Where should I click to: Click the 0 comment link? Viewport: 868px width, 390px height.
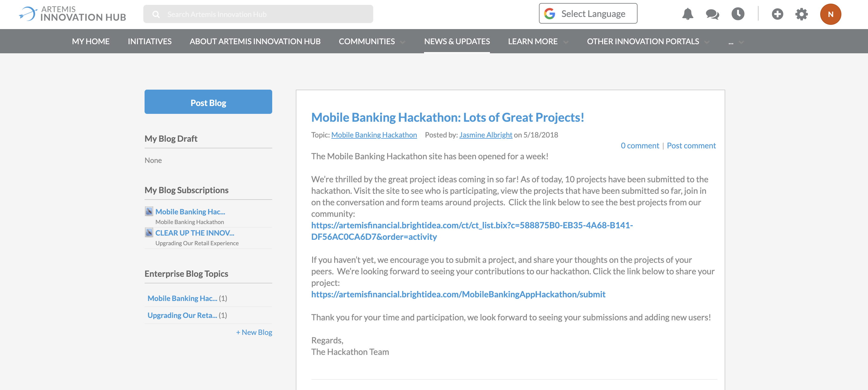pyautogui.click(x=640, y=146)
